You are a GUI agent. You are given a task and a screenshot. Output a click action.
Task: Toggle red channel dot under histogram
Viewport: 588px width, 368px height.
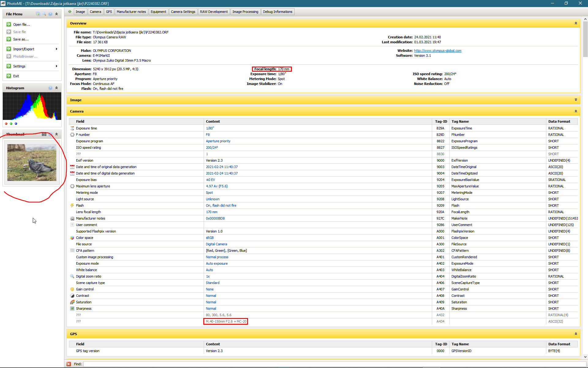6,124
